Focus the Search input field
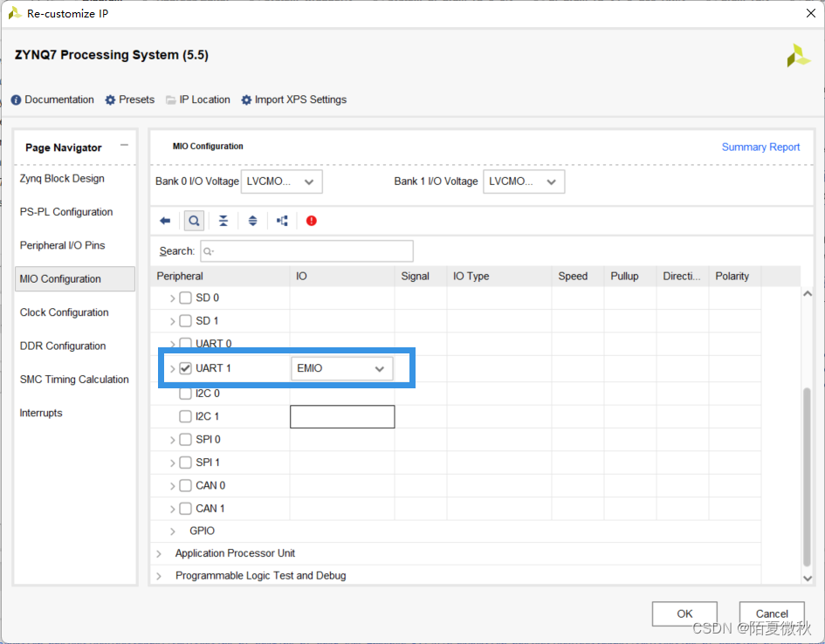Viewport: 825px width, 644px height. coord(306,251)
